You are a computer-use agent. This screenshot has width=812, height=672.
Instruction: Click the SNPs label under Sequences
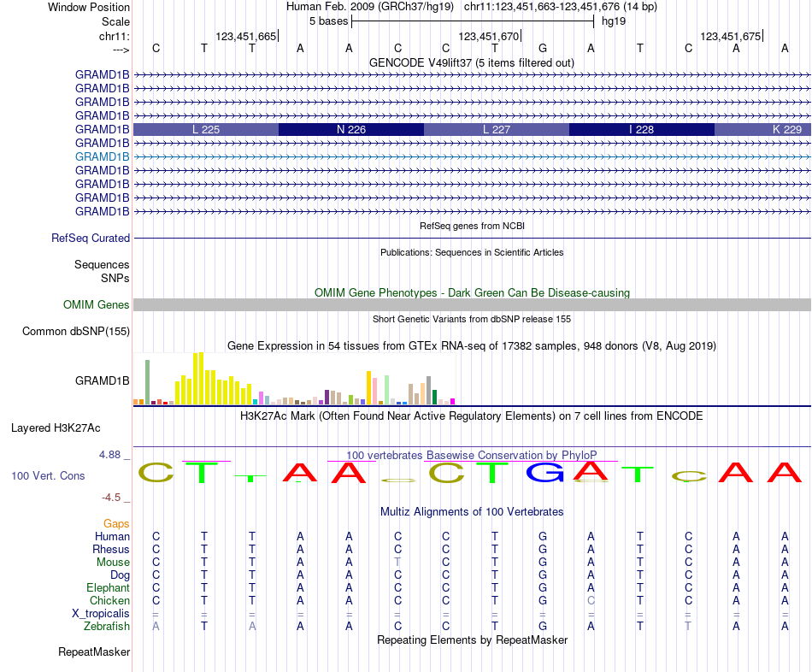[x=115, y=278]
